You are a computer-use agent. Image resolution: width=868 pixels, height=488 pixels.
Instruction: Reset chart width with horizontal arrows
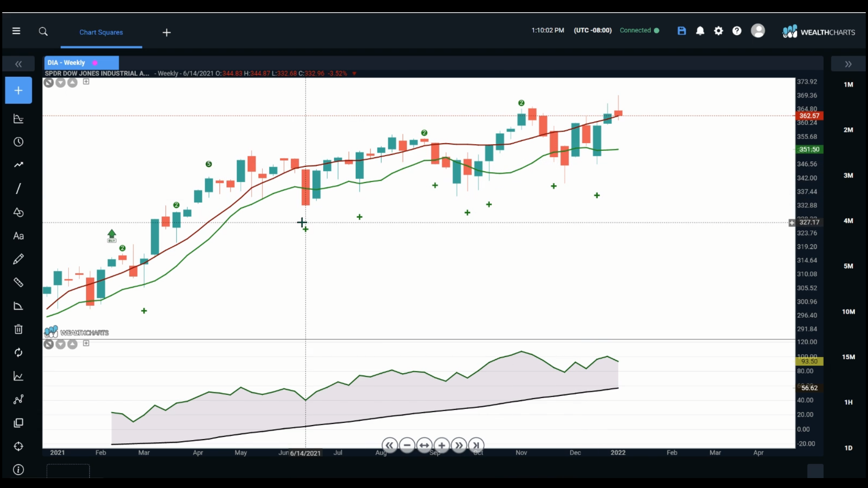[424, 446]
